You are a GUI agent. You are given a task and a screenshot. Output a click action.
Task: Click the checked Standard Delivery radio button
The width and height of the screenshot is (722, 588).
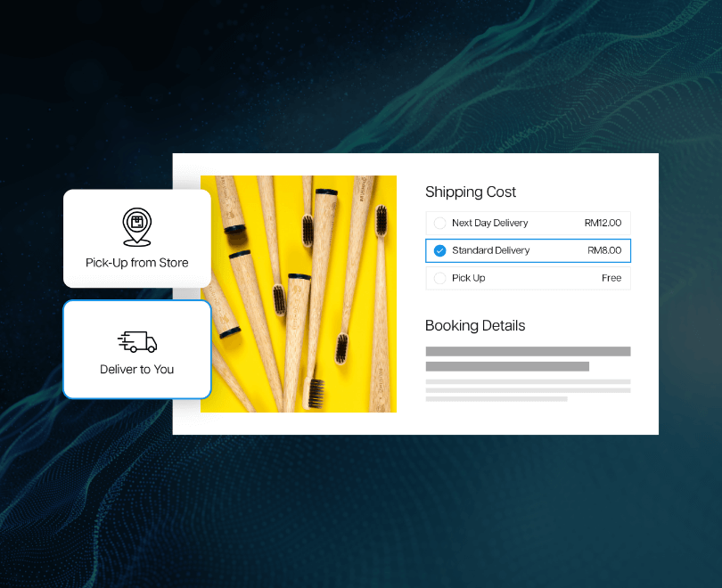point(439,250)
